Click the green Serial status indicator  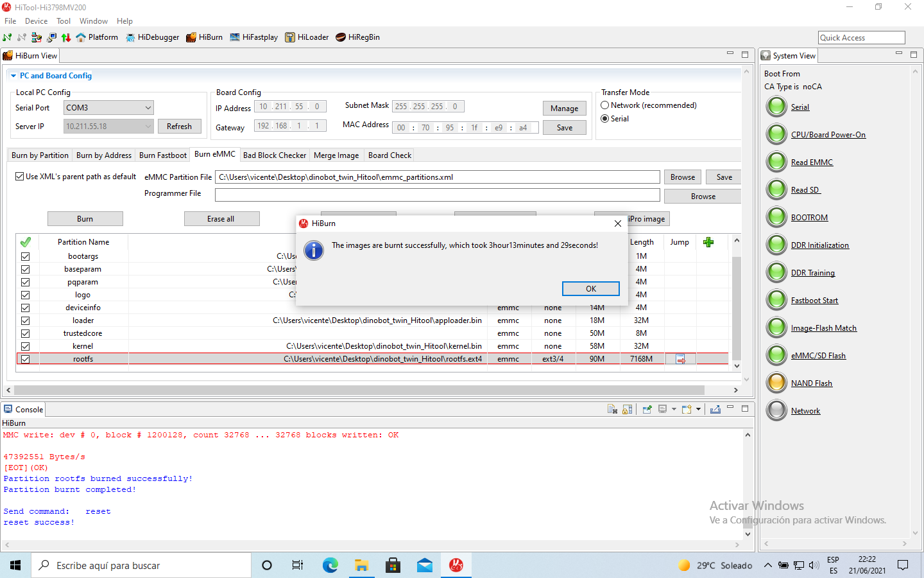tap(776, 107)
